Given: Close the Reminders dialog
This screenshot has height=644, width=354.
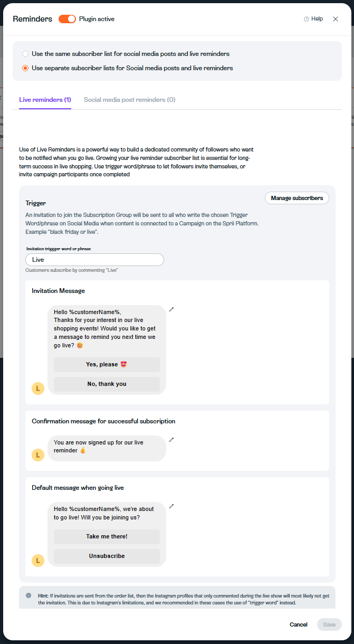Looking at the screenshot, I should click(336, 19).
